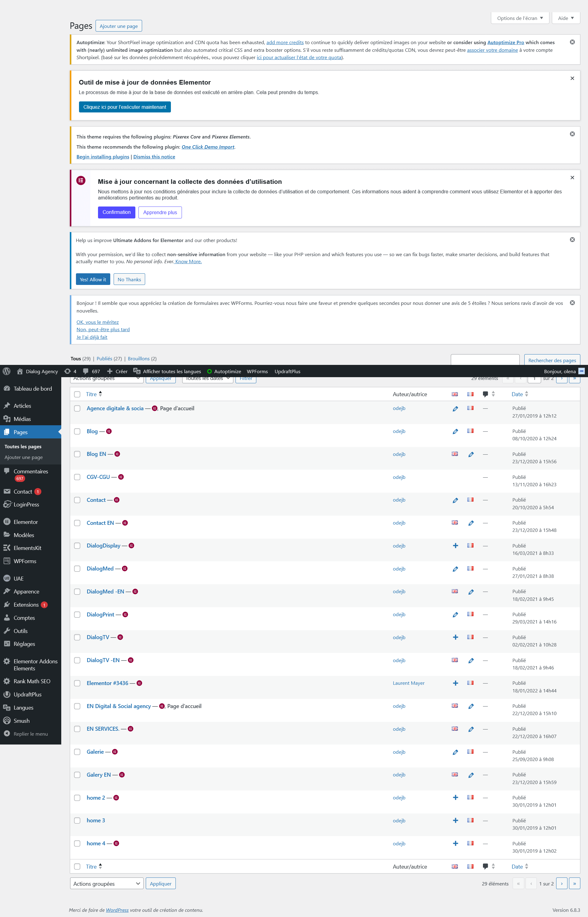Open UpdraftPlus from the sidebar
The image size is (588, 917).
coord(28,694)
